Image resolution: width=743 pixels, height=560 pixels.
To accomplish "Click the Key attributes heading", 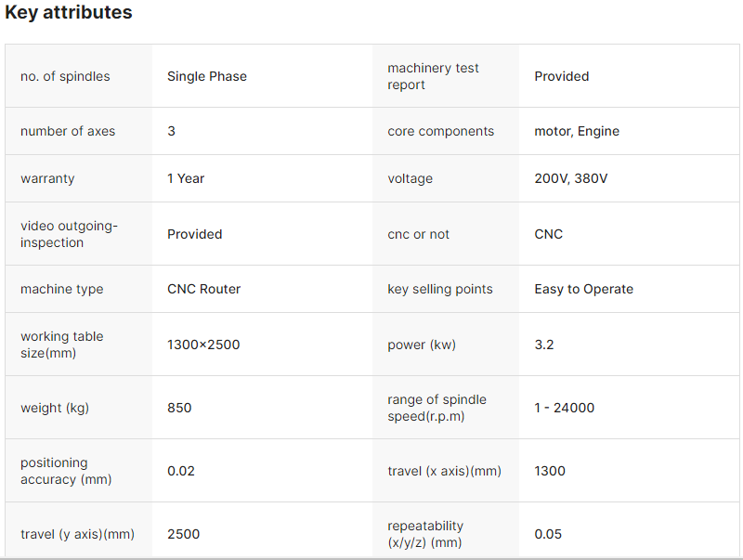I will [69, 13].
